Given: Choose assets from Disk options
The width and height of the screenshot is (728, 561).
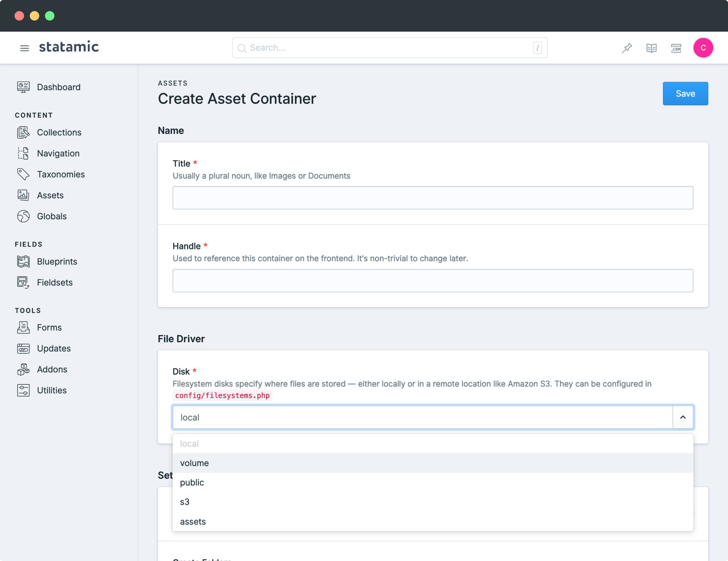Looking at the screenshot, I should 433,522.
